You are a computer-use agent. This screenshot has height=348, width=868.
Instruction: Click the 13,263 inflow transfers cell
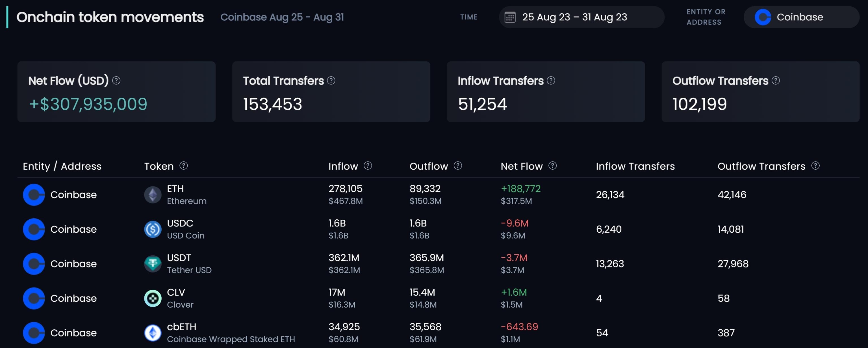609,264
